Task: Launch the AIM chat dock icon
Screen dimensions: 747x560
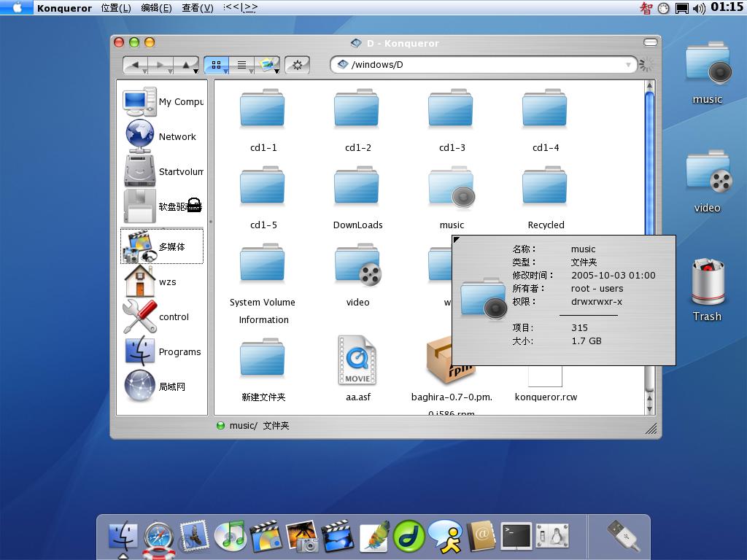Action: [x=445, y=536]
